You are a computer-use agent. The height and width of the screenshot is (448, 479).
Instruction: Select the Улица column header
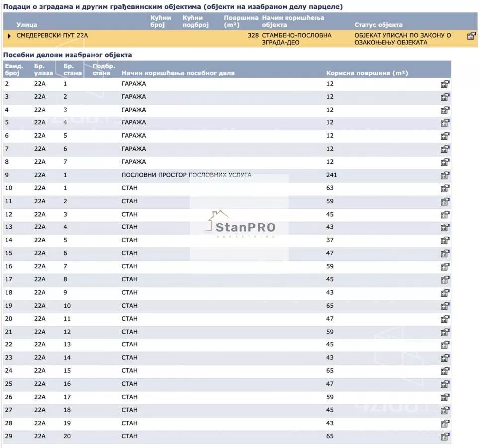tap(27, 25)
